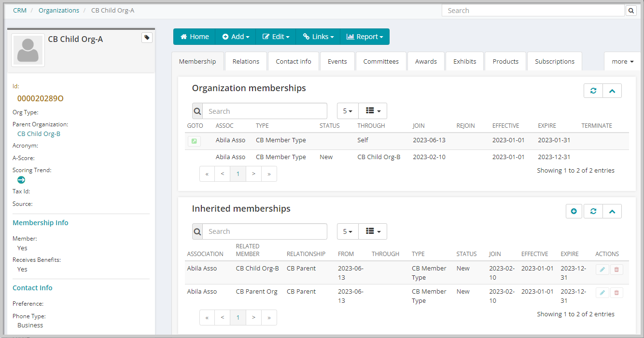The height and width of the screenshot is (338, 644).
Task: Switch to the Contact info tab
Action: [x=294, y=61]
